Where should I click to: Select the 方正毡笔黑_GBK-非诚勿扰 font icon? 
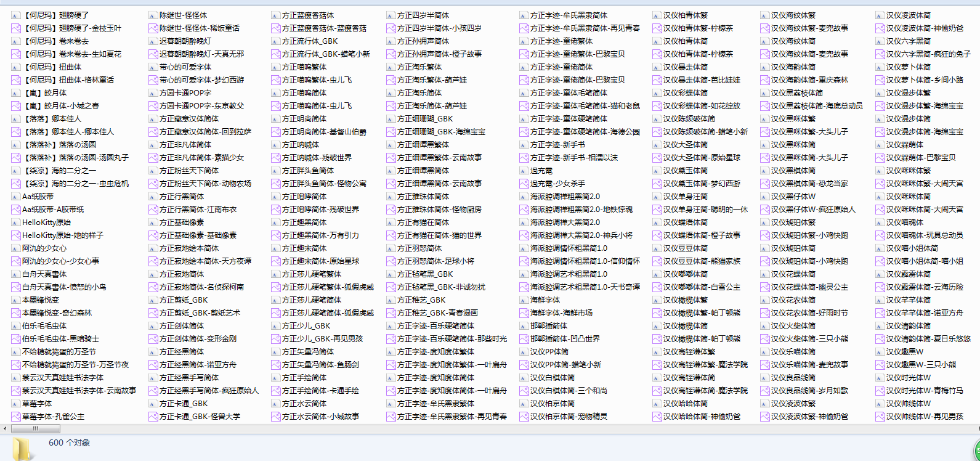point(391,287)
